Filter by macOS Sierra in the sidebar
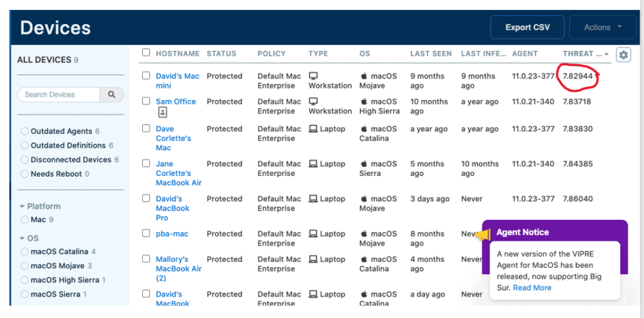The width and height of the screenshot is (644, 318). click(x=25, y=294)
